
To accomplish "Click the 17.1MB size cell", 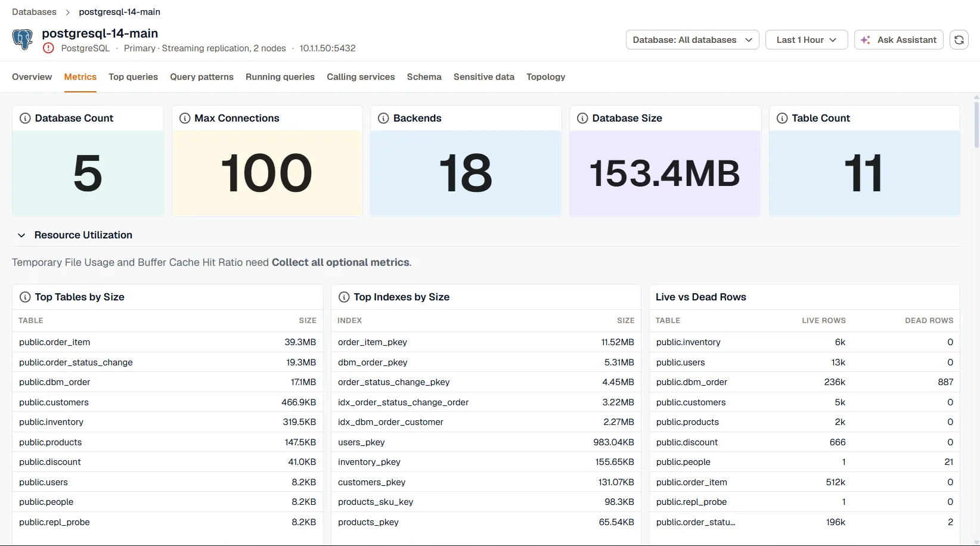I will (x=303, y=382).
